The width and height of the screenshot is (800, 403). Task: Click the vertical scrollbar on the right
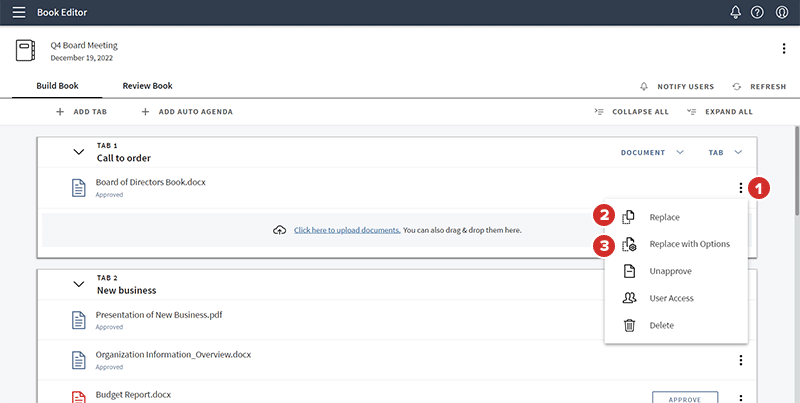(x=797, y=171)
